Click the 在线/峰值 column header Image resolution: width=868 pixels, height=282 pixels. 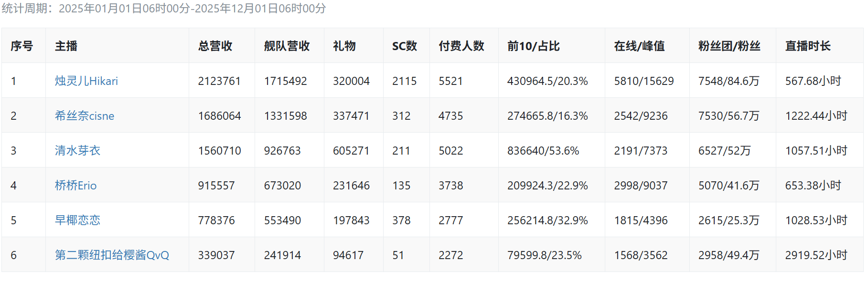click(639, 46)
